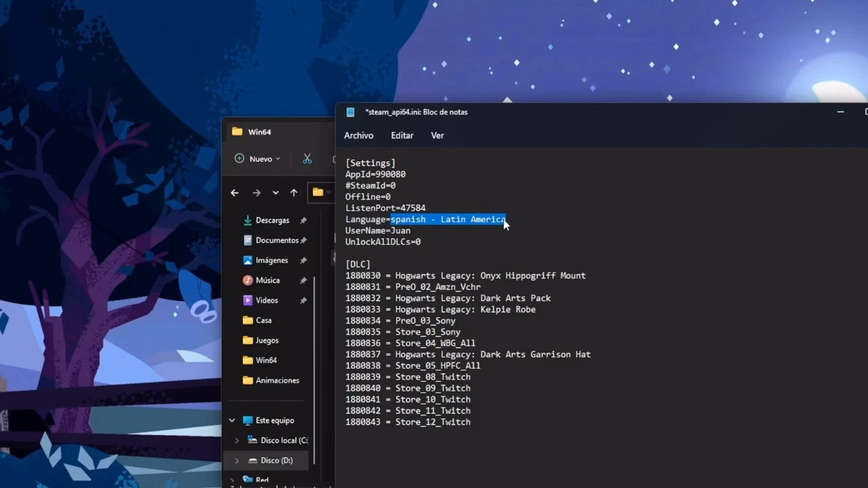
Task: Click the Nuevo button in File Explorer
Action: (257, 159)
